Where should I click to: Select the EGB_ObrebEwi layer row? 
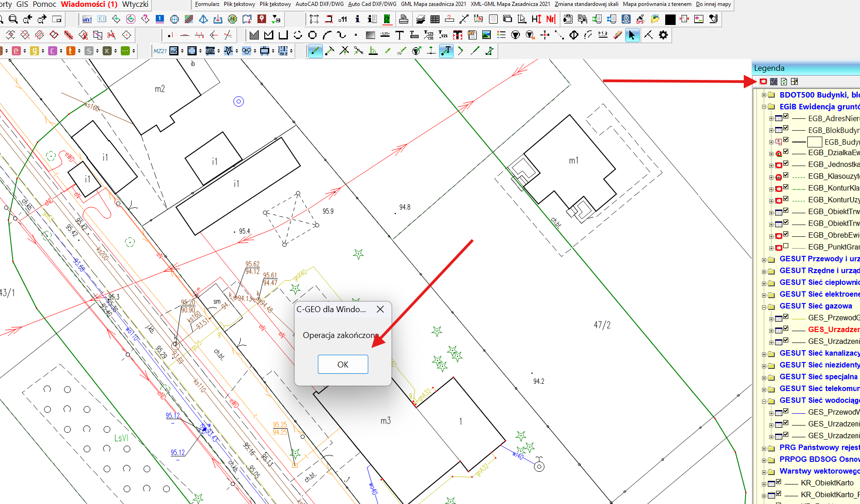tap(834, 235)
